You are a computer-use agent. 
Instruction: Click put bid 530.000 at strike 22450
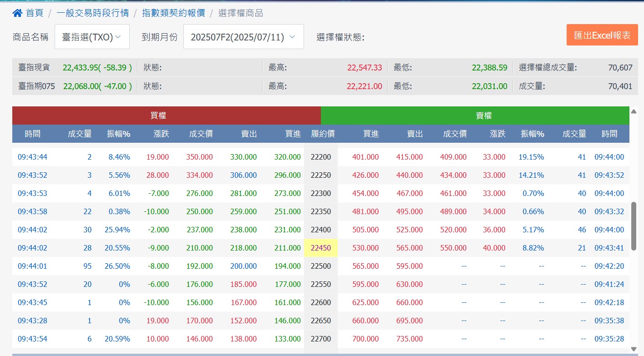tap(365, 248)
